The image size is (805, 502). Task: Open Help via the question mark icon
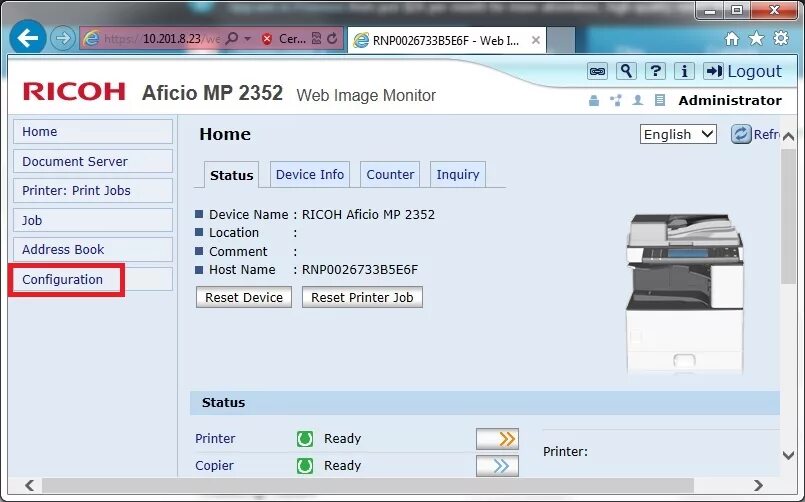(x=656, y=71)
